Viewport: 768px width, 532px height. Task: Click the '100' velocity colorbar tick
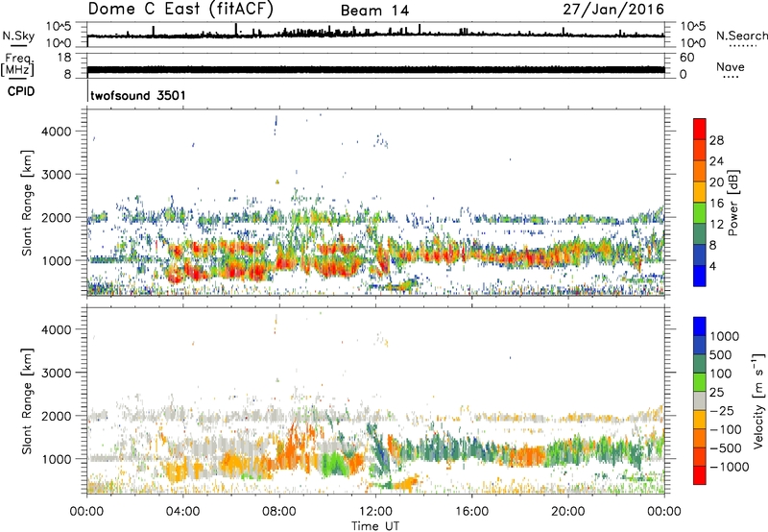click(721, 374)
